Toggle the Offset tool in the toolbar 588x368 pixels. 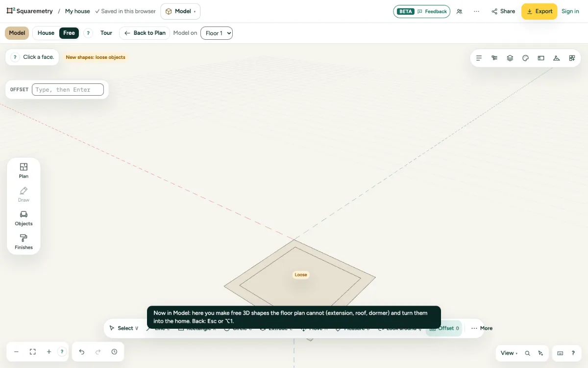pos(444,328)
